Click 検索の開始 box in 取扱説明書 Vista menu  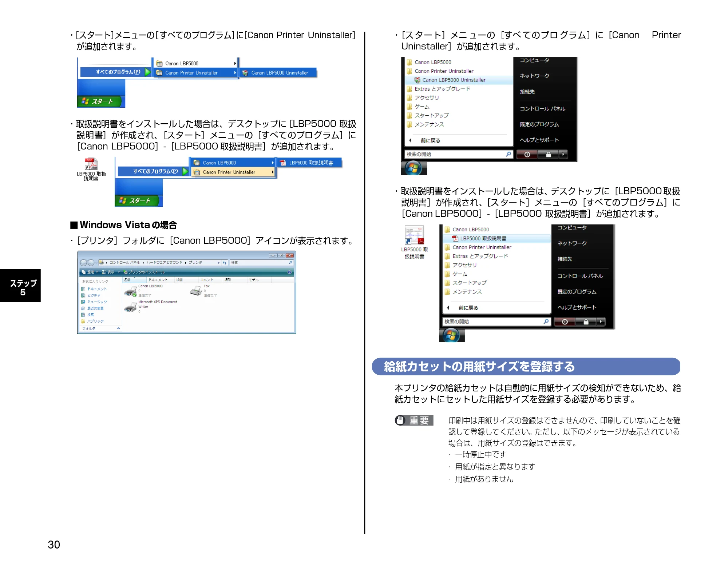click(x=496, y=322)
